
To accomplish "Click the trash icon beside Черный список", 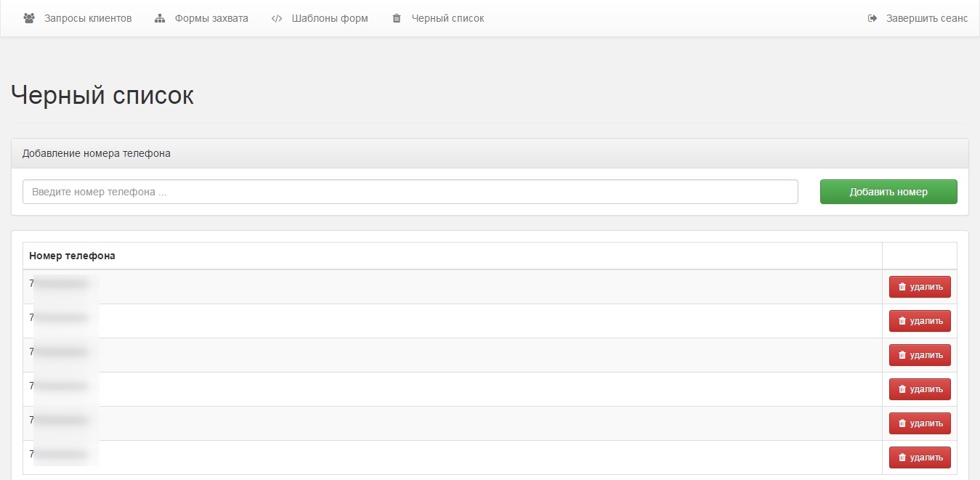I will pyautogui.click(x=397, y=18).
